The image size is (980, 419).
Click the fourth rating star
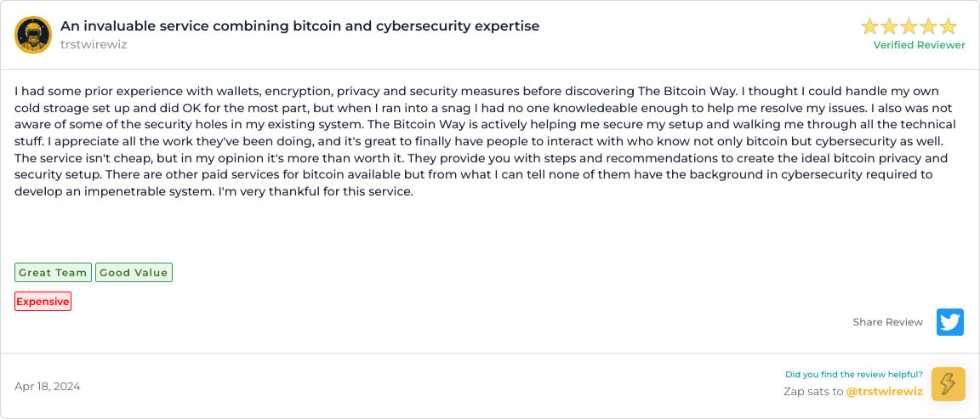929,26
